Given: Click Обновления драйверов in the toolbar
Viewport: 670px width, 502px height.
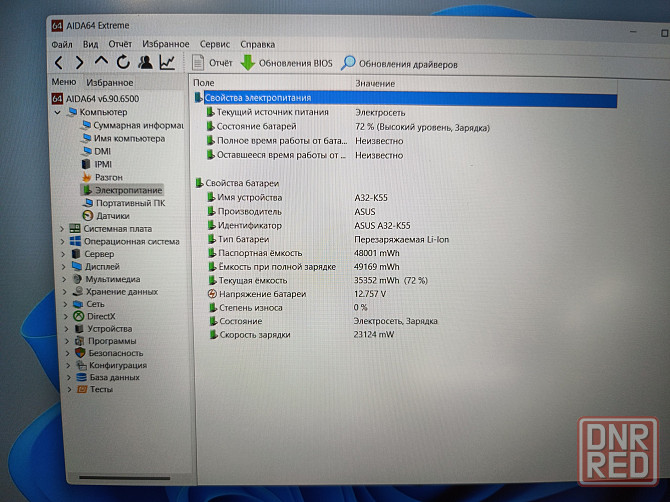Looking at the screenshot, I should pyautogui.click(x=399, y=64).
